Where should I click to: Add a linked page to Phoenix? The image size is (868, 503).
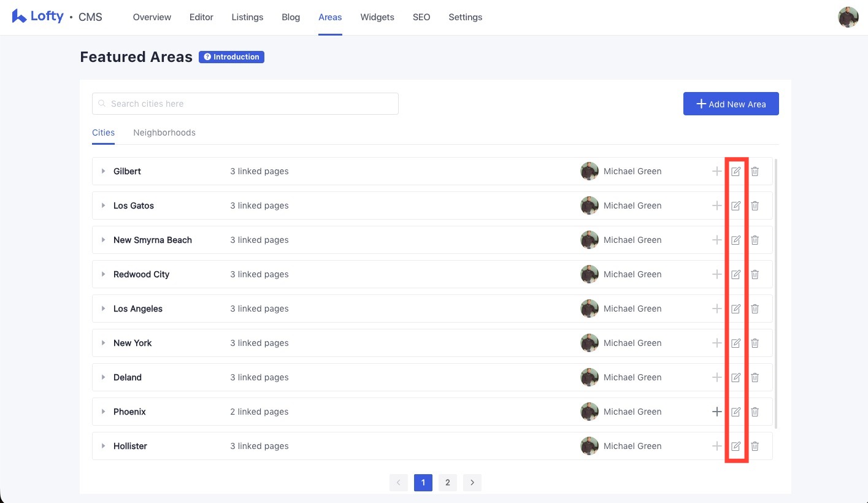(x=716, y=412)
